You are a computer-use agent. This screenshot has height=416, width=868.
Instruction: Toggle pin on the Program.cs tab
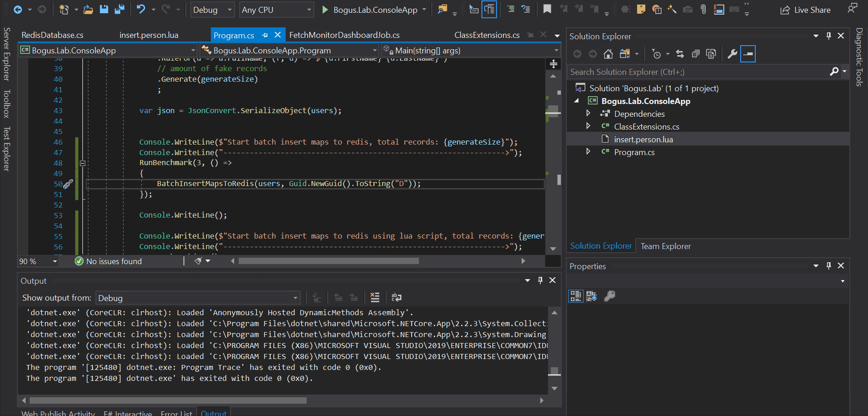[x=265, y=35]
